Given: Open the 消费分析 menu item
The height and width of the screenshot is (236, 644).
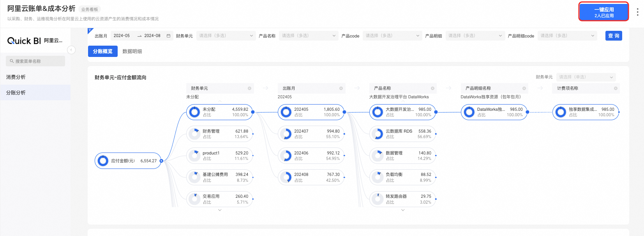Looking at the screenshot, I should (35, 77).
